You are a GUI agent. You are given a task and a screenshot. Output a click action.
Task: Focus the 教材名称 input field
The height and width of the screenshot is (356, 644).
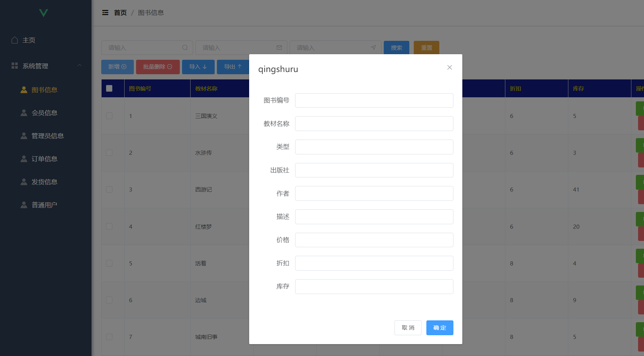pyautogui.click(x=374, y=124)
